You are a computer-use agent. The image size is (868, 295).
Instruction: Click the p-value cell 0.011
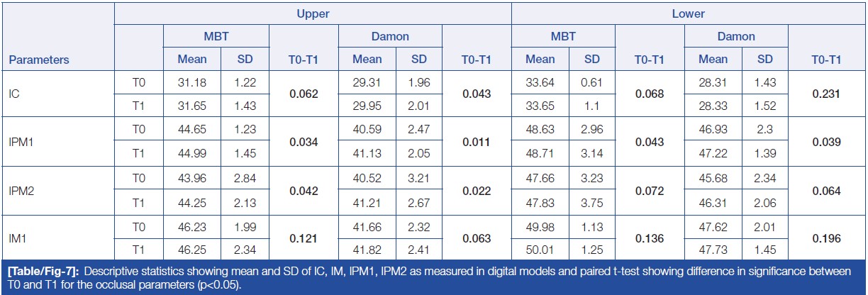[477, 142]
